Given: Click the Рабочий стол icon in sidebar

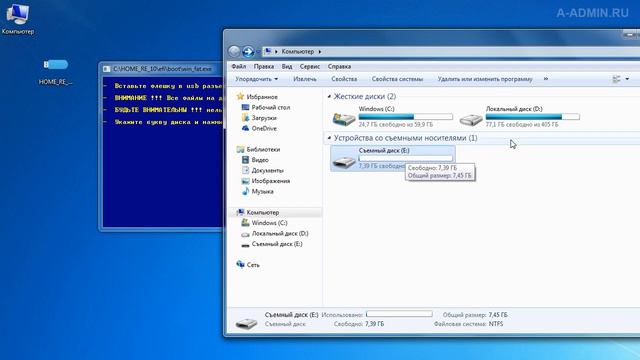Looking at the screenshot, I should (245, 107).
